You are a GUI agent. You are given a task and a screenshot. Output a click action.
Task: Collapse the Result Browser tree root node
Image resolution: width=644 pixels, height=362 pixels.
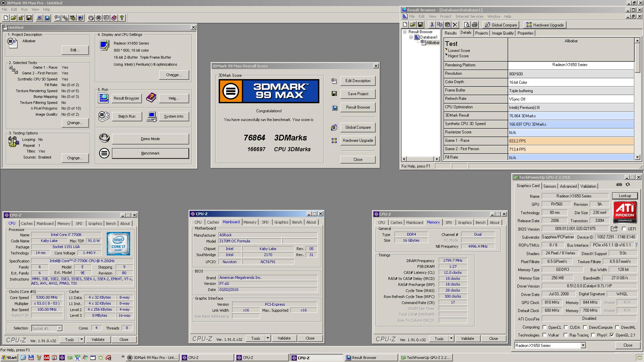[405, 32]
